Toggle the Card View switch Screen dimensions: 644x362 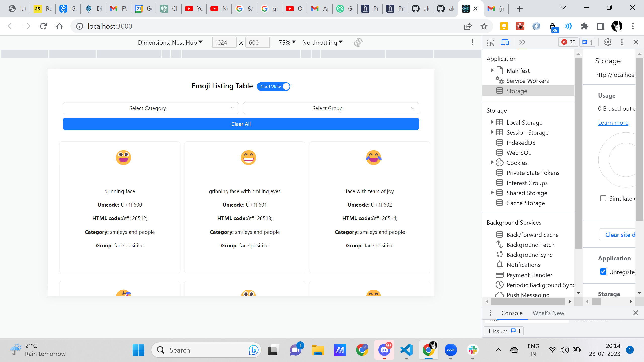[273, 87]
